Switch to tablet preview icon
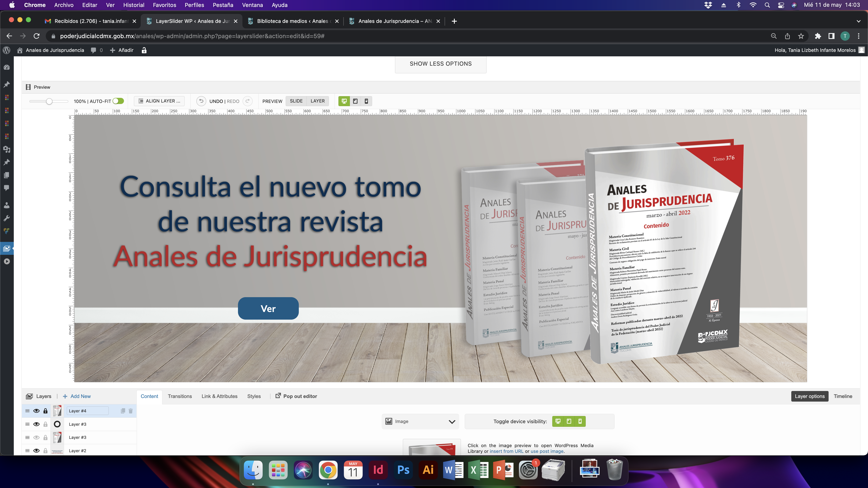This screenshot has width=868, height=488. (355, 101)
